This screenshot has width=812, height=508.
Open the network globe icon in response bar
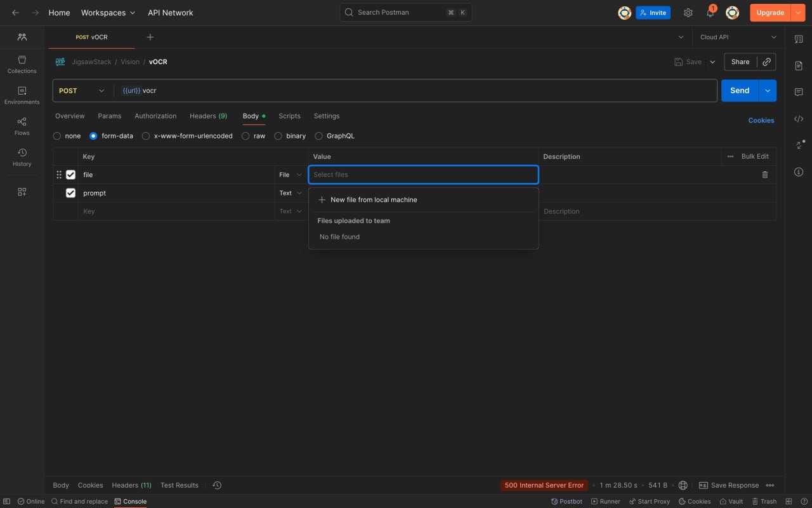click(683, 485)
